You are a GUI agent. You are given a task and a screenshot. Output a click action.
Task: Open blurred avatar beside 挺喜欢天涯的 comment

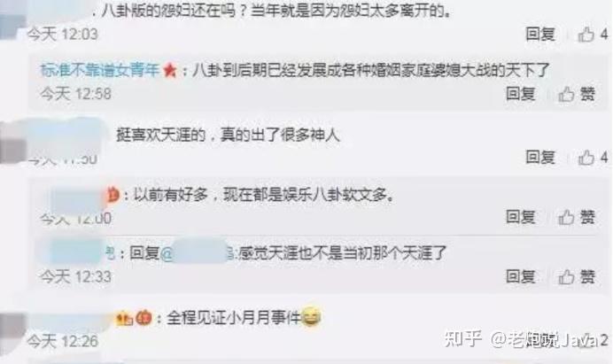[12, 143]
